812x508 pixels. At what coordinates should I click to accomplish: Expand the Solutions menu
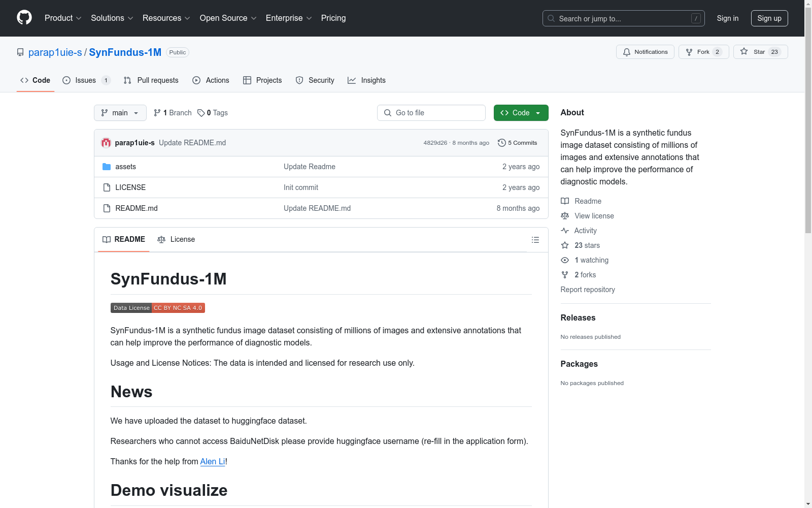click(112, 18)
